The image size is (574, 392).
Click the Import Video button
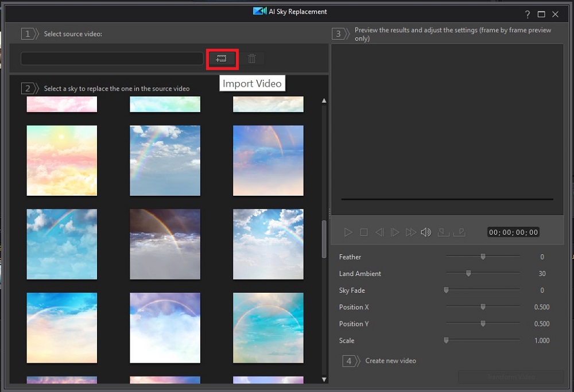[222, 59]
